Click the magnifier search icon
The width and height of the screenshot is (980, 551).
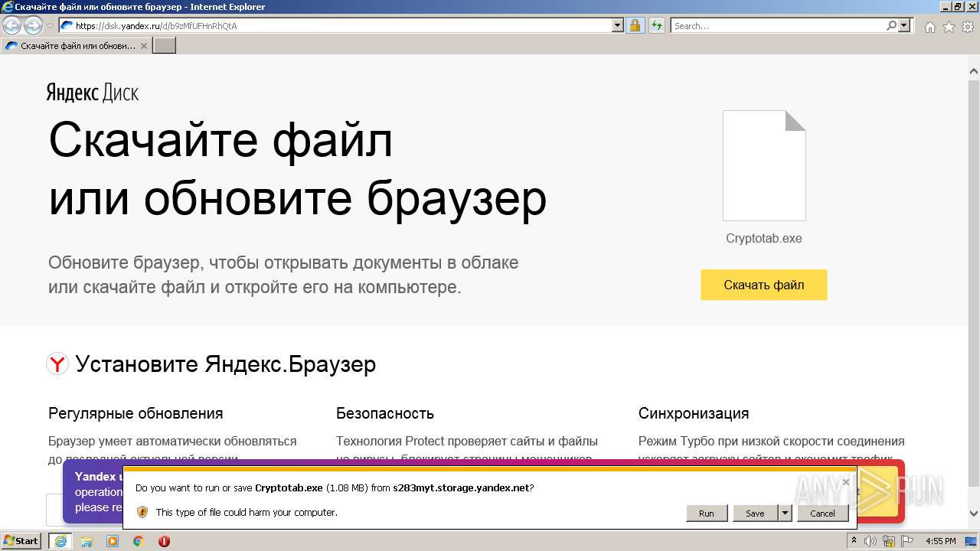891,25
